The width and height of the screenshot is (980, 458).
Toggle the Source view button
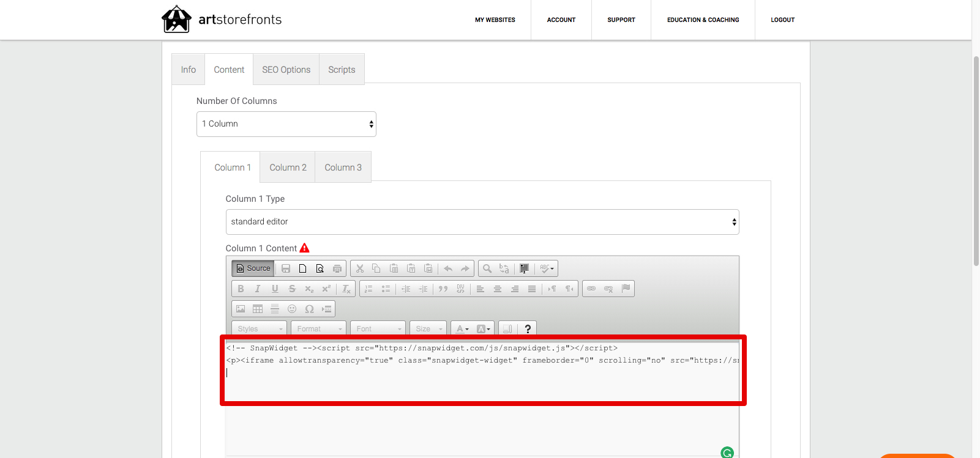click(x=253, y=268)
